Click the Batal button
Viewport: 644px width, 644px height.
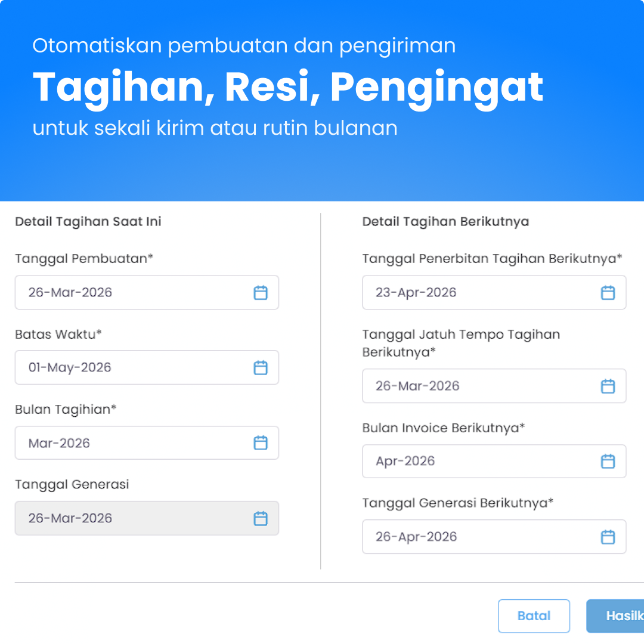(534, 616)
